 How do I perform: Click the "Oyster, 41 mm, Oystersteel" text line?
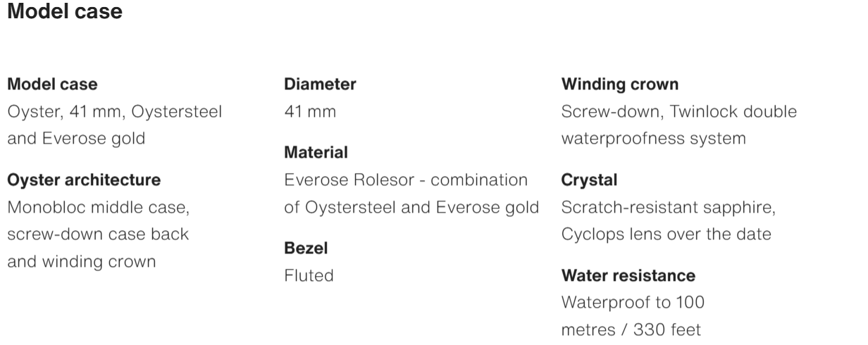[x=114, y=111]
